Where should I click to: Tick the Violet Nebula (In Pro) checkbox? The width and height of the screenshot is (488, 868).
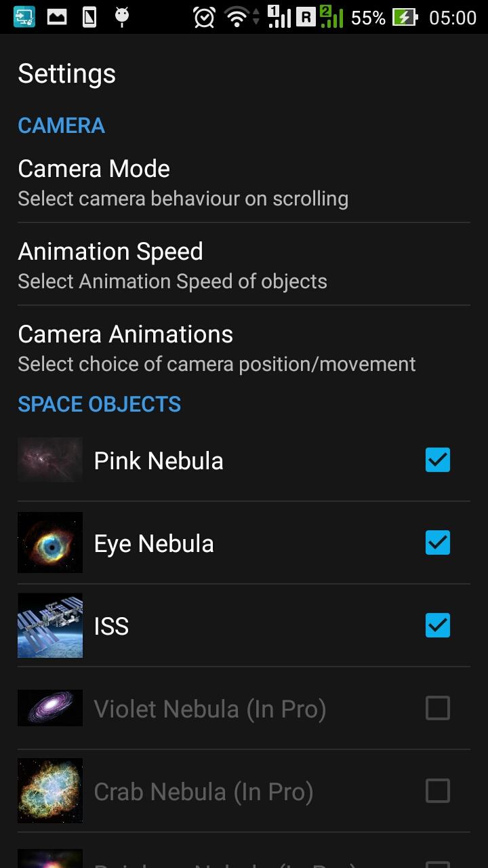tap(437, 708)
